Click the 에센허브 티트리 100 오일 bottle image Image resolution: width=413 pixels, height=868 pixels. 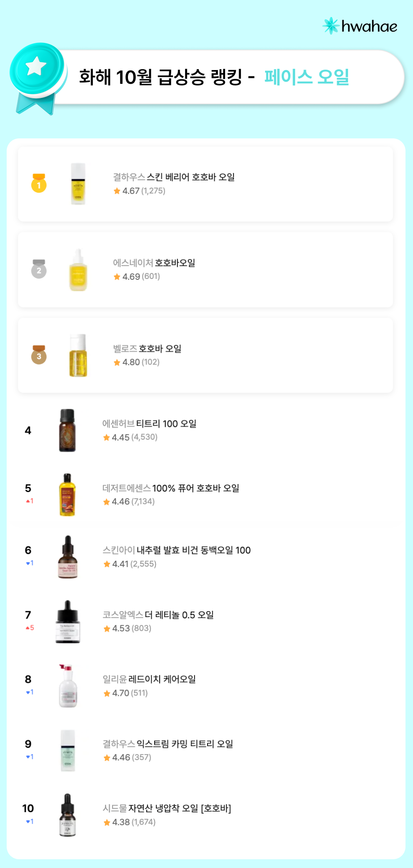click(x=67, y=430)
